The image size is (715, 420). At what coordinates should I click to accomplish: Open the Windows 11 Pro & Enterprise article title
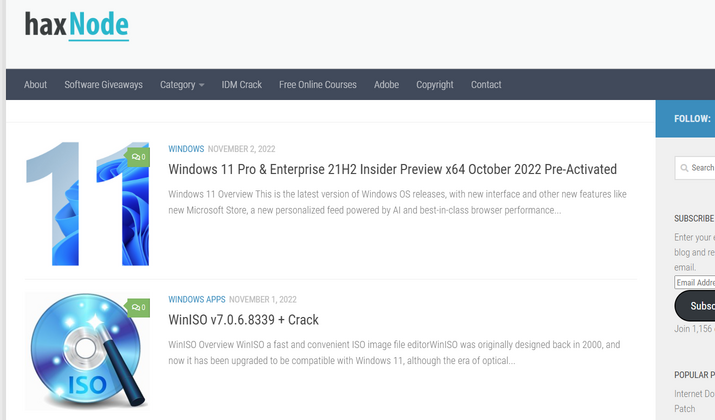coord(392,169)
